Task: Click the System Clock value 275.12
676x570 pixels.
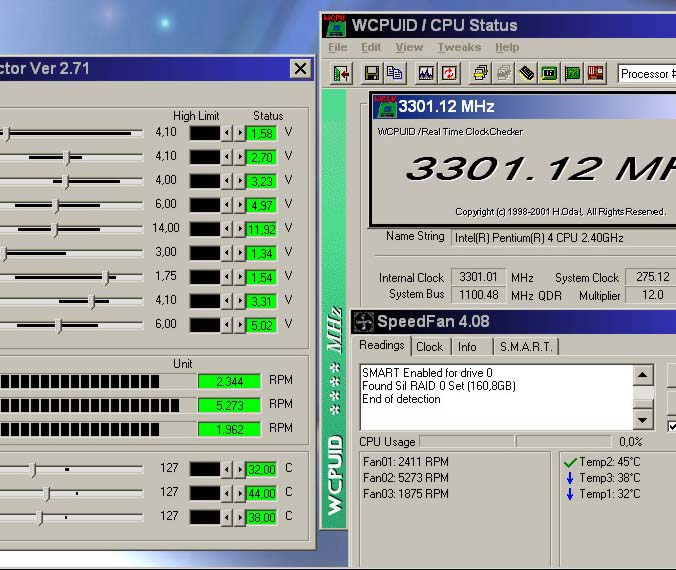Action: (652, 277)
